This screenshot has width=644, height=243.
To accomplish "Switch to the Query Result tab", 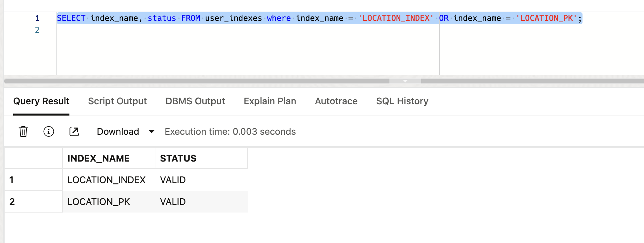I will (x=41, y=101).
